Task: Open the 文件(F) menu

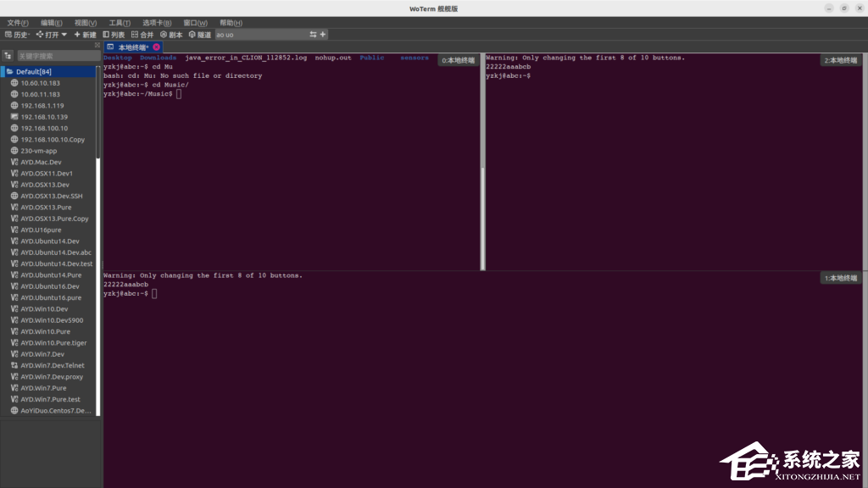Action: pyautogui.click(x=18, y=23)
